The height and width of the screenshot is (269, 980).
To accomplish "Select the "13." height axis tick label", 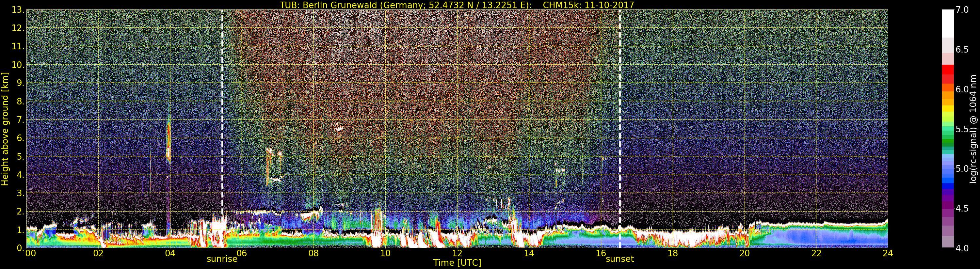I will [x=18, y=10].
